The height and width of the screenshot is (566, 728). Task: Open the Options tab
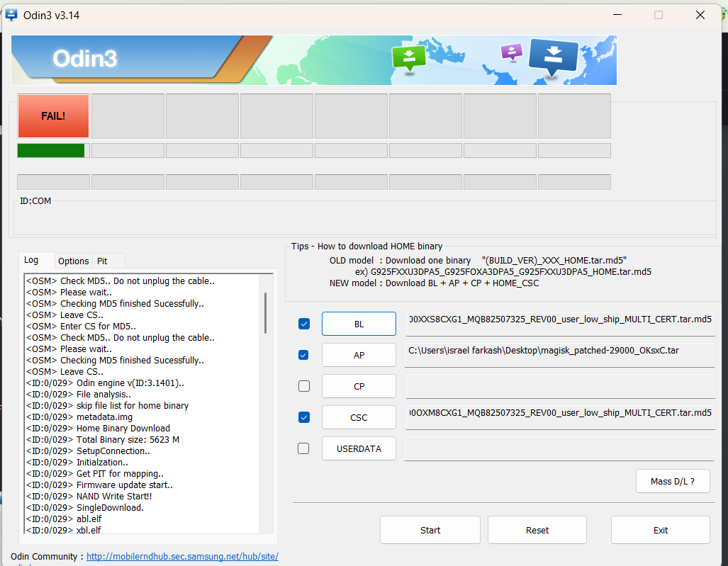(73, 261)
